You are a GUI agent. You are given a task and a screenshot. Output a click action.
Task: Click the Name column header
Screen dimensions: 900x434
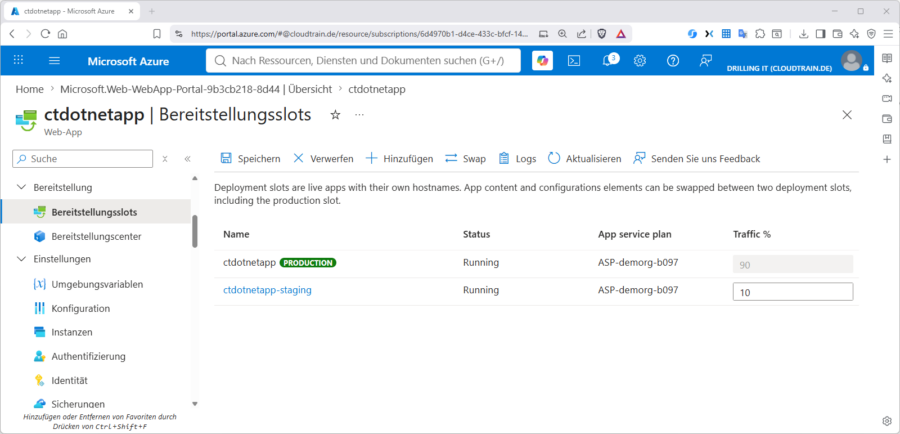[x=236, y=234]
